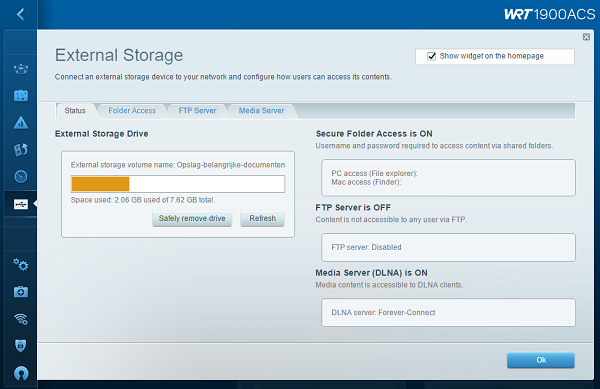Open Parental Controls warning-triangle icon

pyautogui.click(x=21, y=123)
